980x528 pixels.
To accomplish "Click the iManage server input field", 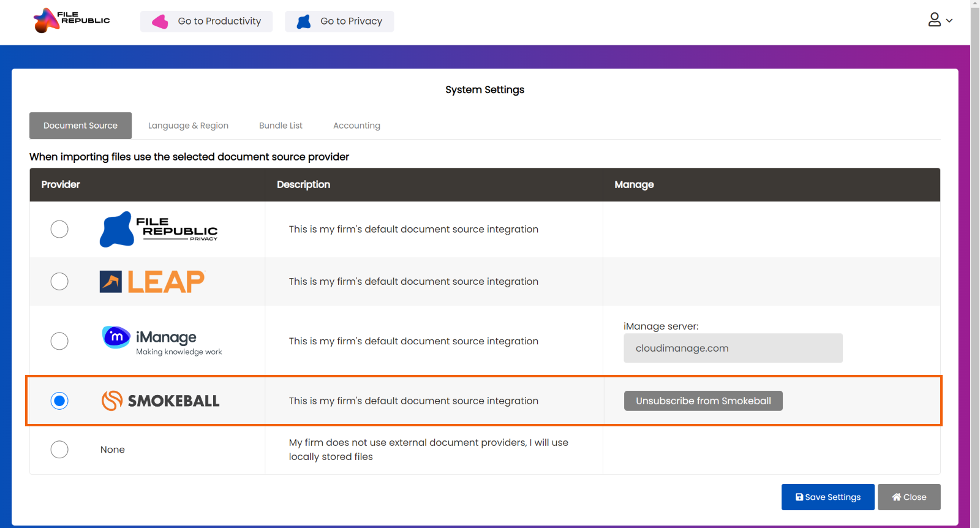I will [x=733, y=348].
